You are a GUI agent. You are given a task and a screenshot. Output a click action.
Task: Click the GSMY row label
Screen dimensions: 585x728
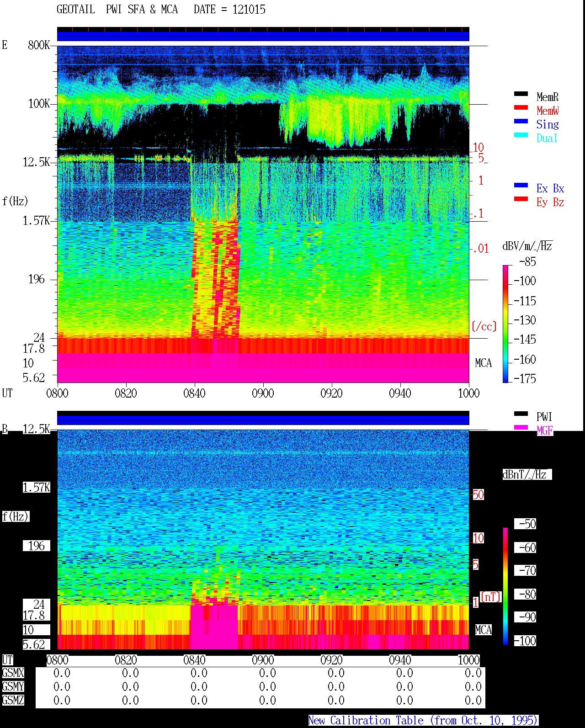click(13, 686)
